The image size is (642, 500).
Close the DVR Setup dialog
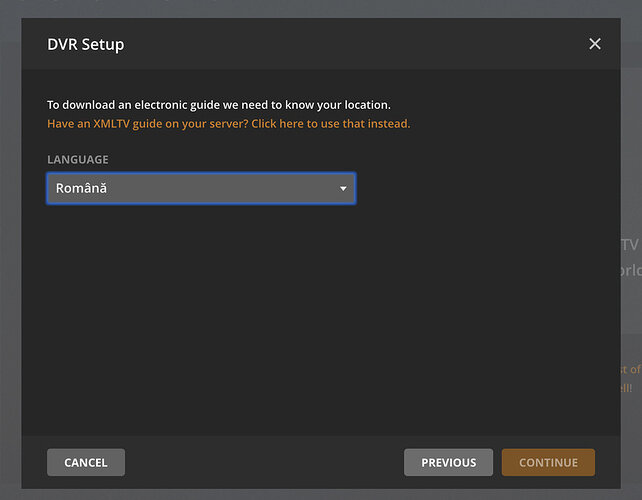[595, 44]
